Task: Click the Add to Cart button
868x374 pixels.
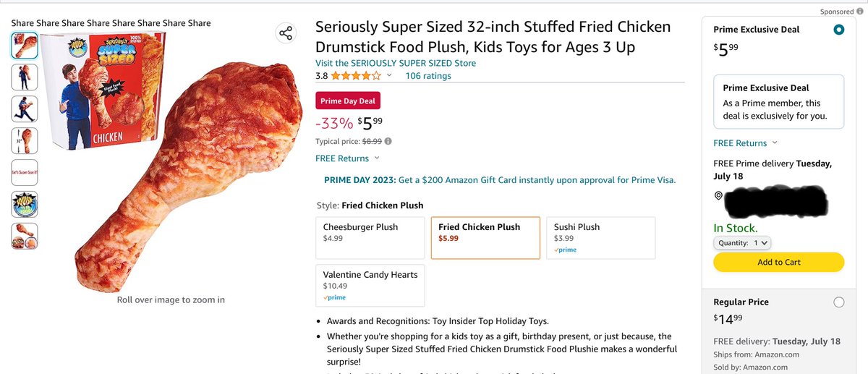Action: pos(778,262)
